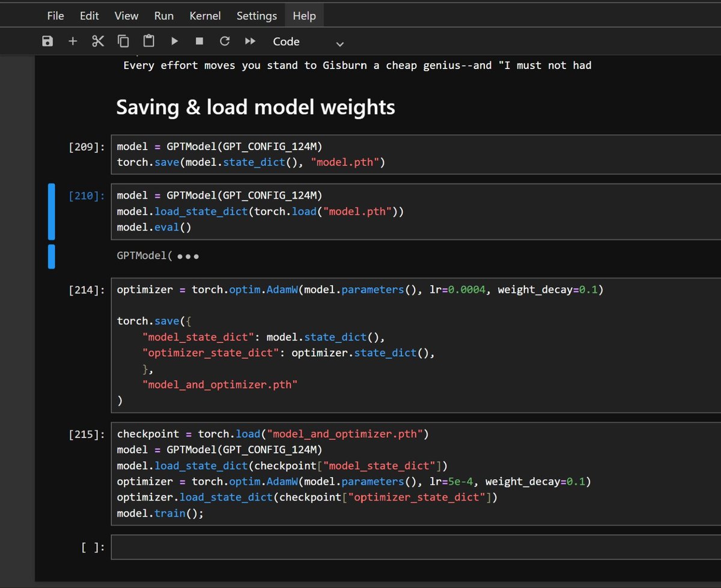Click the [209]: cell prompt
The height and width of the screenshot is (588, 721).
tap(87, 146)
